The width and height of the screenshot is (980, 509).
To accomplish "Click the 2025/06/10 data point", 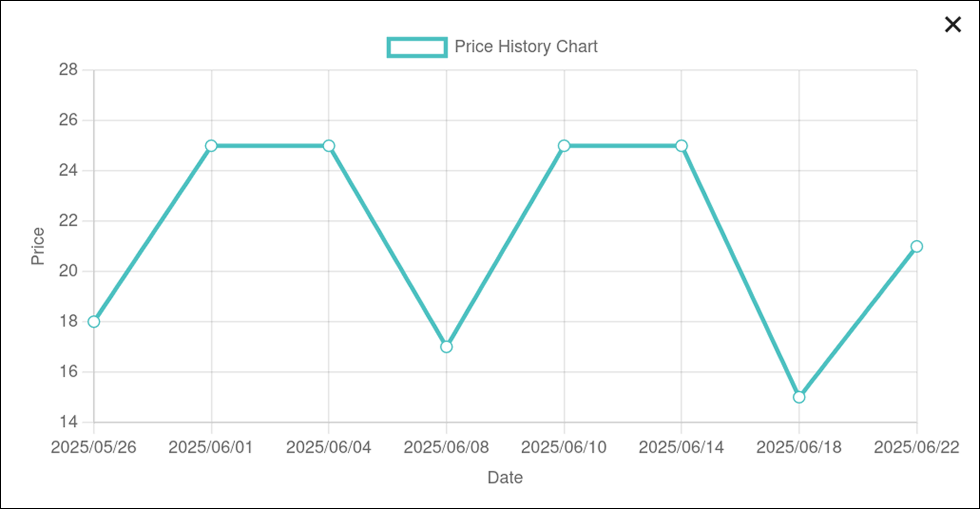I will point(564,146).
